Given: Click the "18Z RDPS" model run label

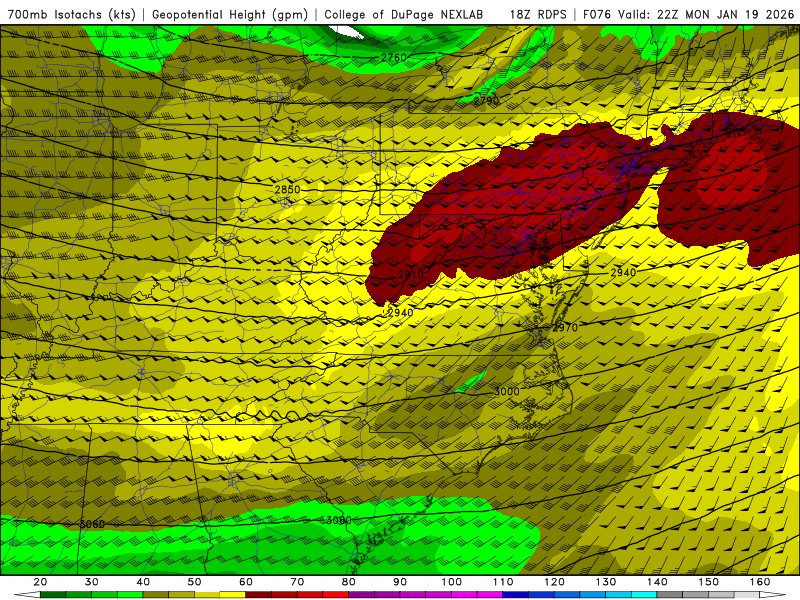Looking at the screenshot, I should (x=538, y=14).
